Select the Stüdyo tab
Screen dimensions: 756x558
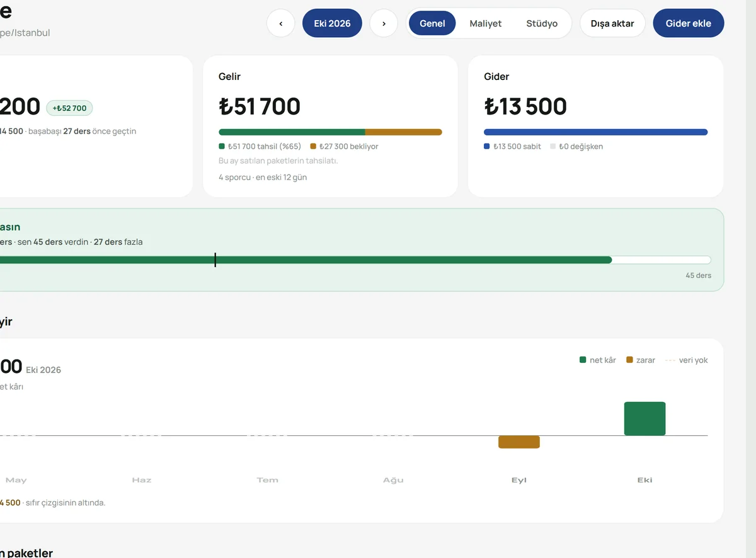click(542, 23)
